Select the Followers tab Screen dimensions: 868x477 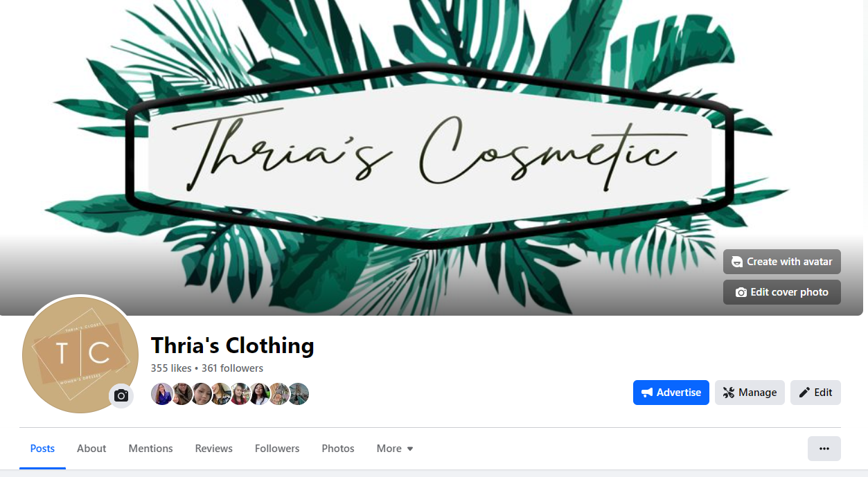pos(277,449)
